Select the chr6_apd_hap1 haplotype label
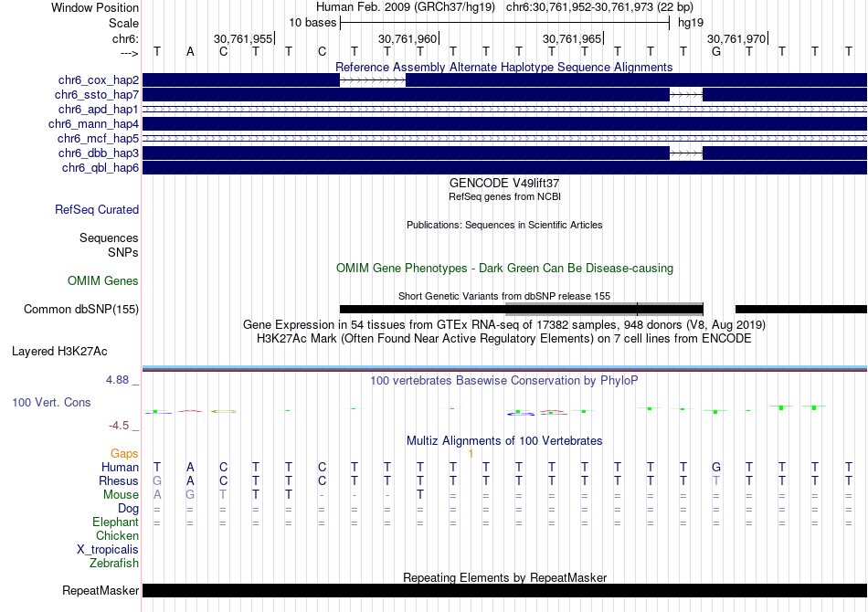 (x=99, y=110)
